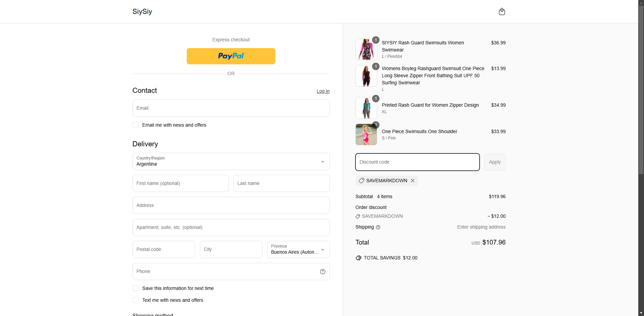The height and width of the screenshot is (316, 644).
Task: Click the total savings tag icon
Action: coord(359,258)
